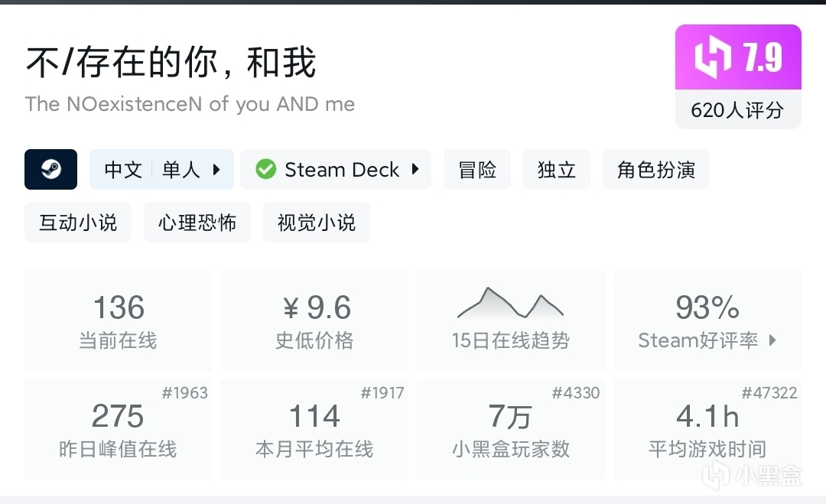
Task: Select the 视觉小说 tag
Action: pyautogui.click(x=317, y=223)
